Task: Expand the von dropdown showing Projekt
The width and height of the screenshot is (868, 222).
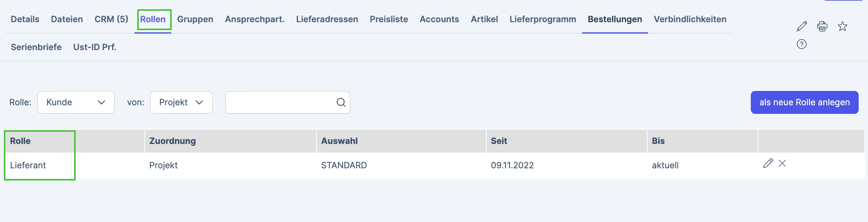Action: pyautogui.click(x=181, y=102)
